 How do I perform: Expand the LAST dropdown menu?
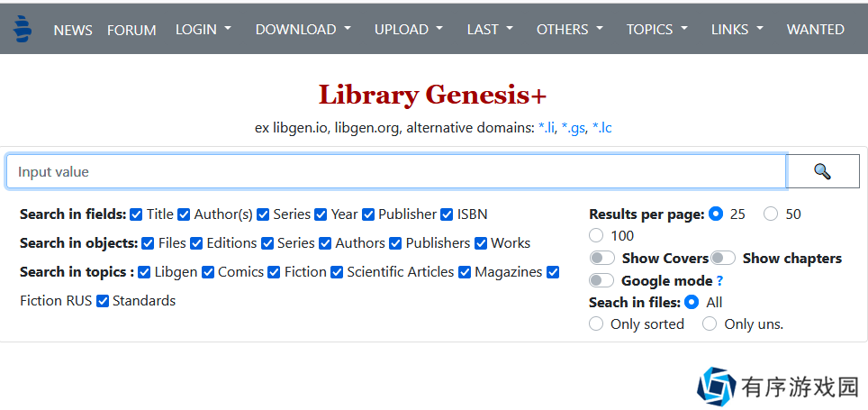490,30
